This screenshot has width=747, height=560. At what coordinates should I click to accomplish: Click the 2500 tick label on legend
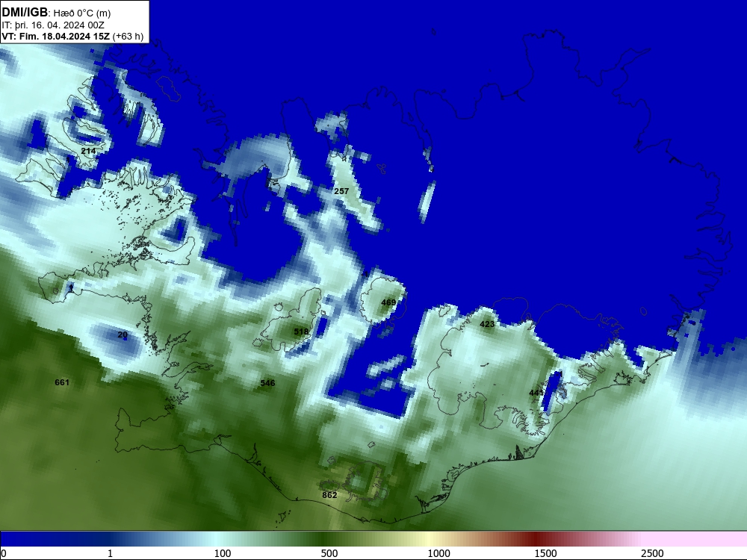click(x=652, y=553)
